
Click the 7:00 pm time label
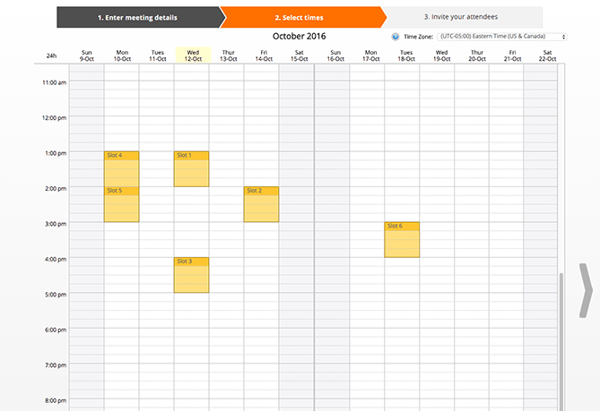[x=55, y=365]
